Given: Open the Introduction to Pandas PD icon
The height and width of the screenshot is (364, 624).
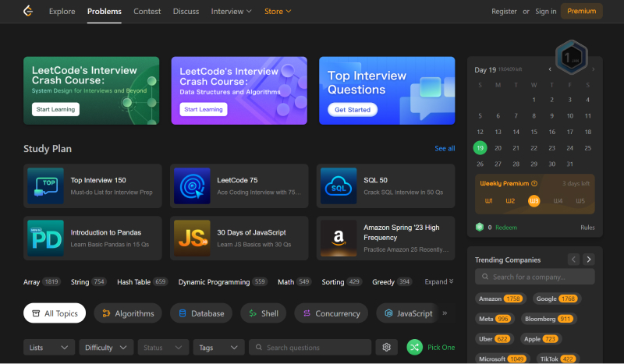Looking at the screenshot, I should click(45, 238).
